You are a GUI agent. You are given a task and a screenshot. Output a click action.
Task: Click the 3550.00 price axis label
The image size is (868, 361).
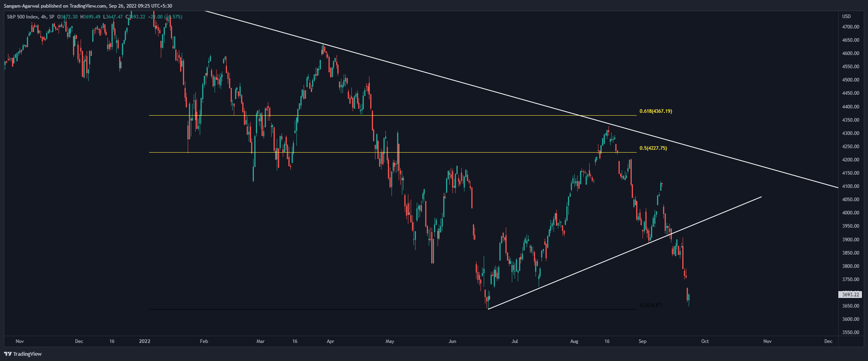tap(850, 332)
